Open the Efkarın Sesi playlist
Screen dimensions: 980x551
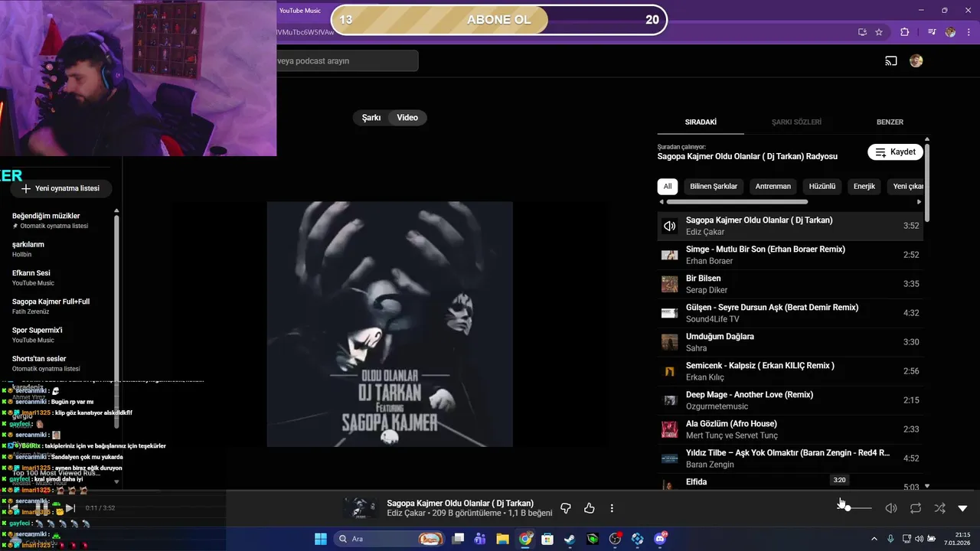pyautogui.click(x=60, y=277)
